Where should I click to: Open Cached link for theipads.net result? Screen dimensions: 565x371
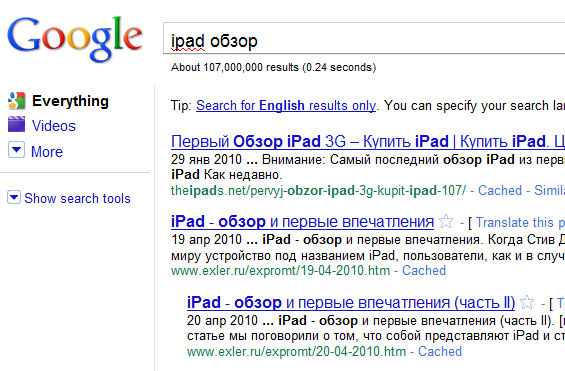pos(500,190)
